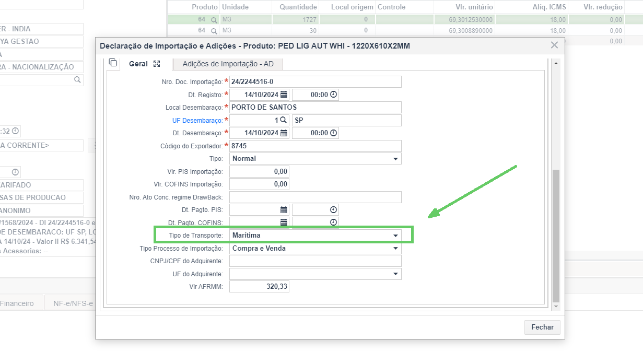Click the Vlr. redução column header

point(597,7)
